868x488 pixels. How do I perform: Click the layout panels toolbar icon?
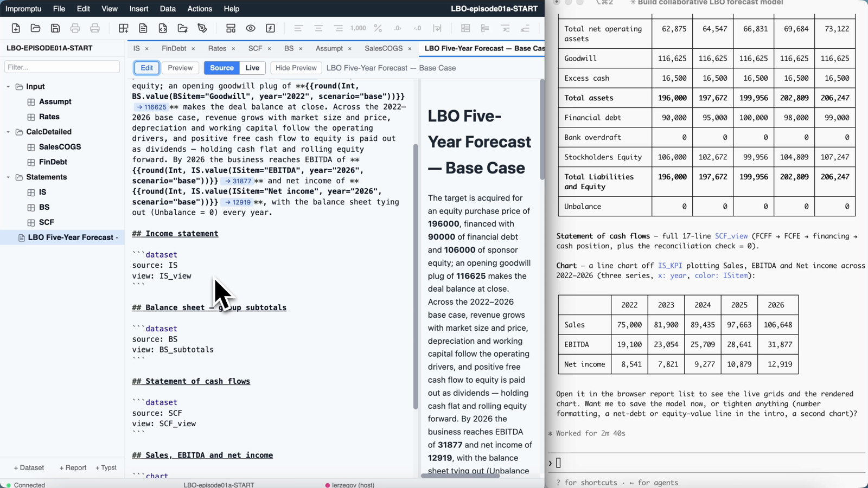point(231,28)
